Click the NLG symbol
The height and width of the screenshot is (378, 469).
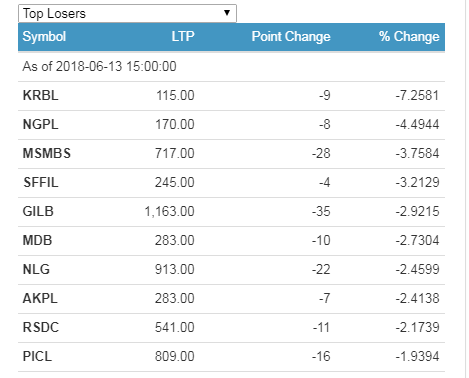click(x=36, y=270)
